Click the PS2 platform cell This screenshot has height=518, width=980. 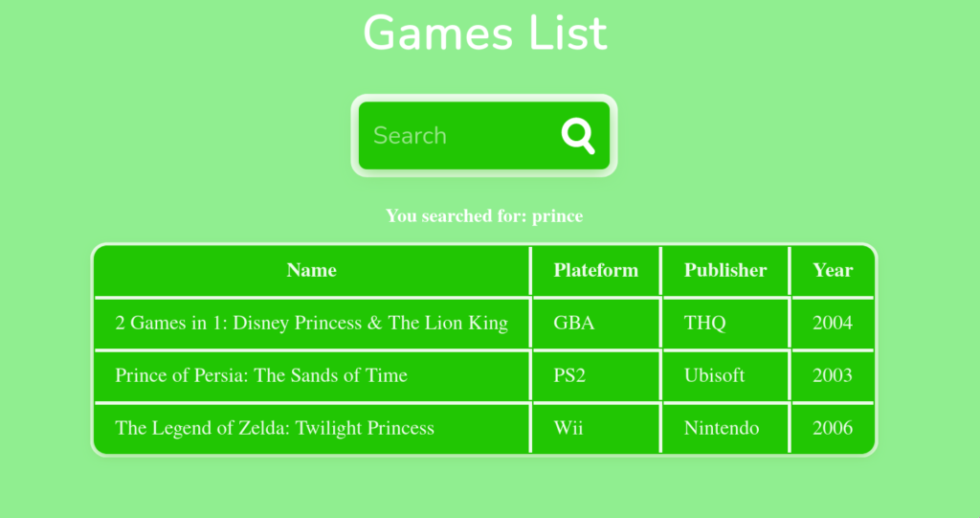coord(595,375)
